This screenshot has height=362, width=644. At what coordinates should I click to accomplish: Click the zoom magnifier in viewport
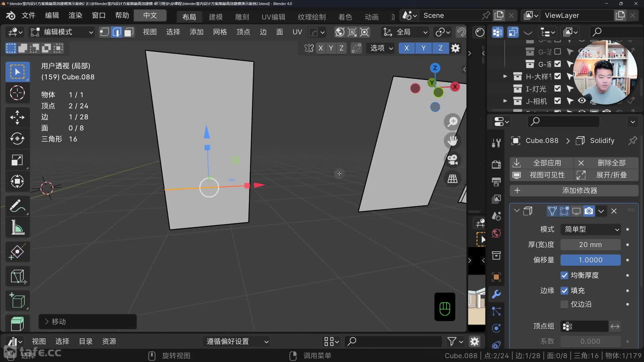pyautogui.click(x=452, y=122)
